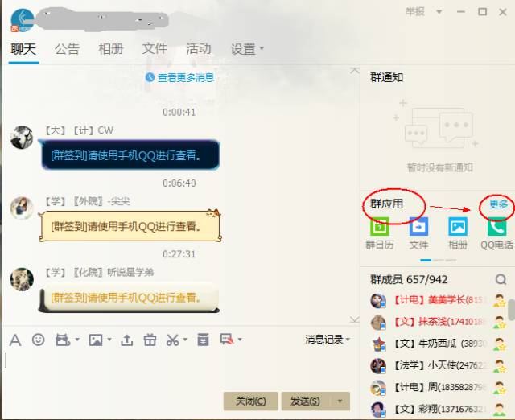Select member 【计电】美美学长
The width and height of the screenshot is (515, 420).
[x=438, y=300]
